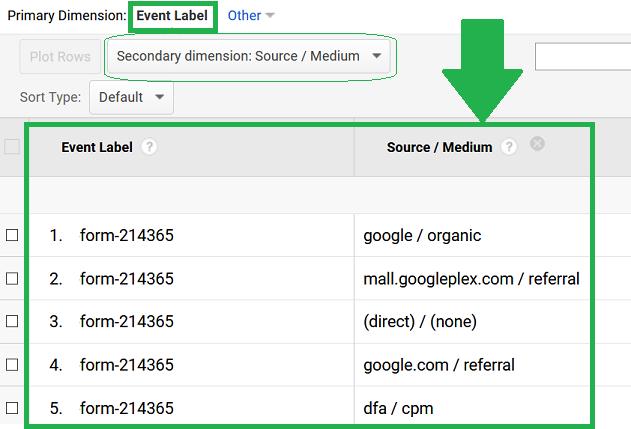
Task: Toggle the select-all checkbox in the table header
Action: tap(12, 146)
